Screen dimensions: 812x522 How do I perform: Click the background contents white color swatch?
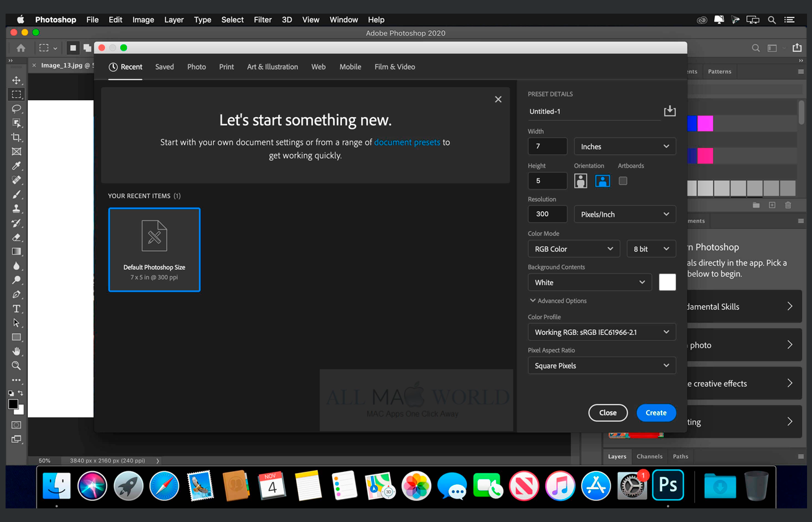tap(667, 282)
